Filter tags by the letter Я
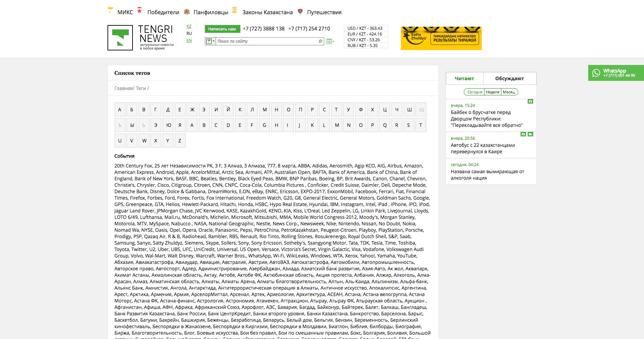Viewport: 644px width, 339px height. coord(180,125)
